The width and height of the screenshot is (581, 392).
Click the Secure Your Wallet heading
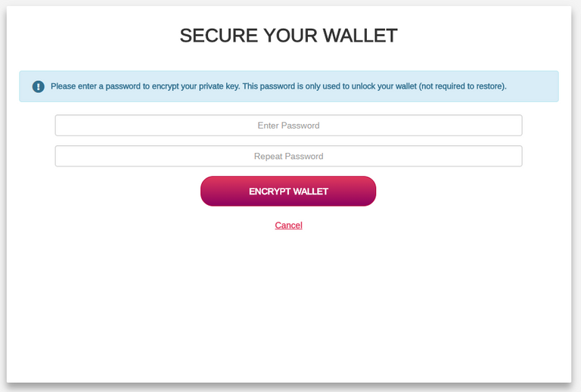pos(288,36)
